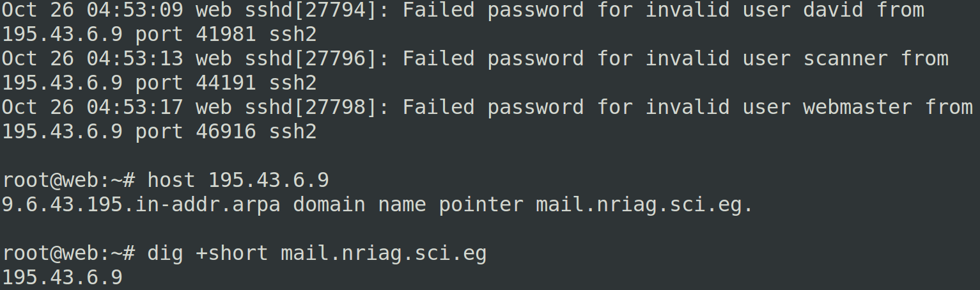This screenshot has width=980, height=290.
Task: Click port number 44191
Action: point(226,83)
